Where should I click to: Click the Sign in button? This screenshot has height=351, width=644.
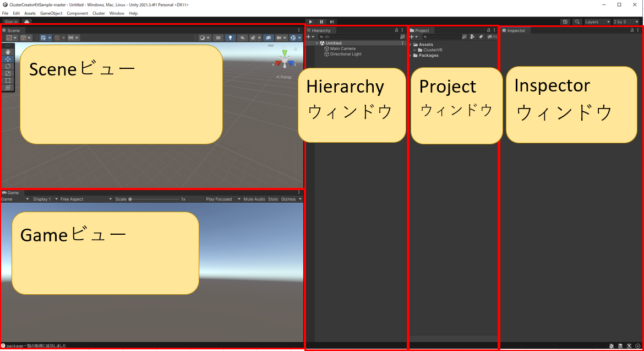pos(11,22)
